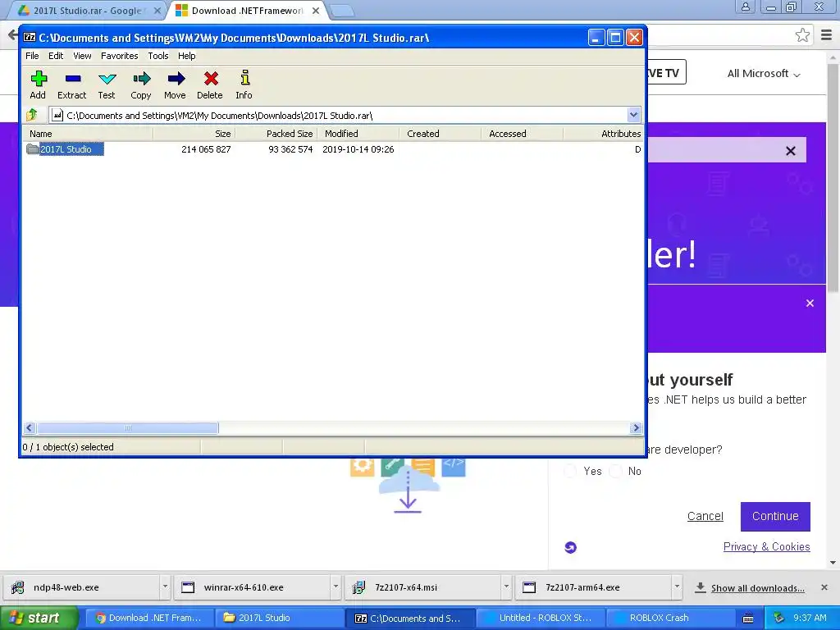Click the 2017L Studio folder icon
This screenshot has height=630, width=840.
(33, 149)
